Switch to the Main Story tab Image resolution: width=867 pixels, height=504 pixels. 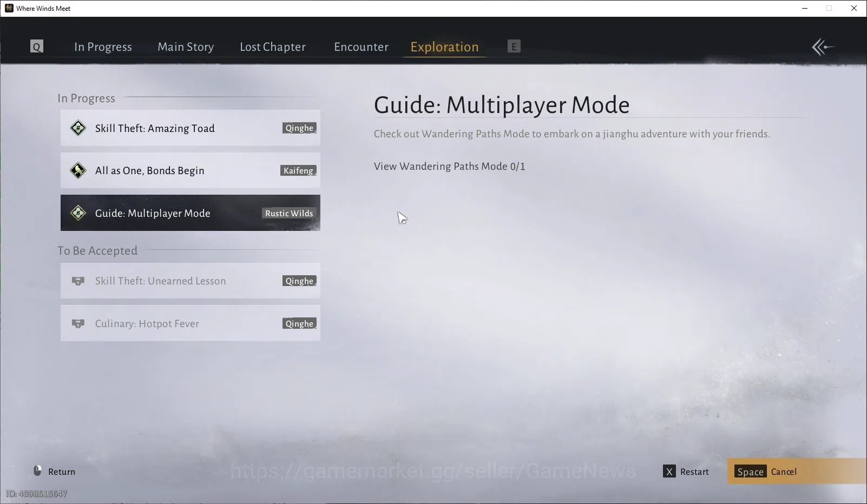click(186, 47)
